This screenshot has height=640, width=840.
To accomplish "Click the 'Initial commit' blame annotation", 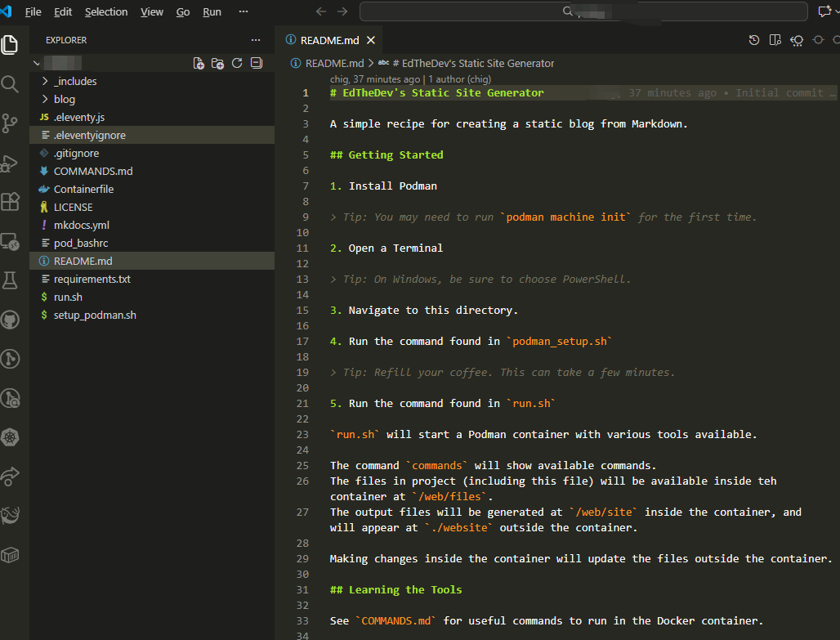I will click(780, 92).
